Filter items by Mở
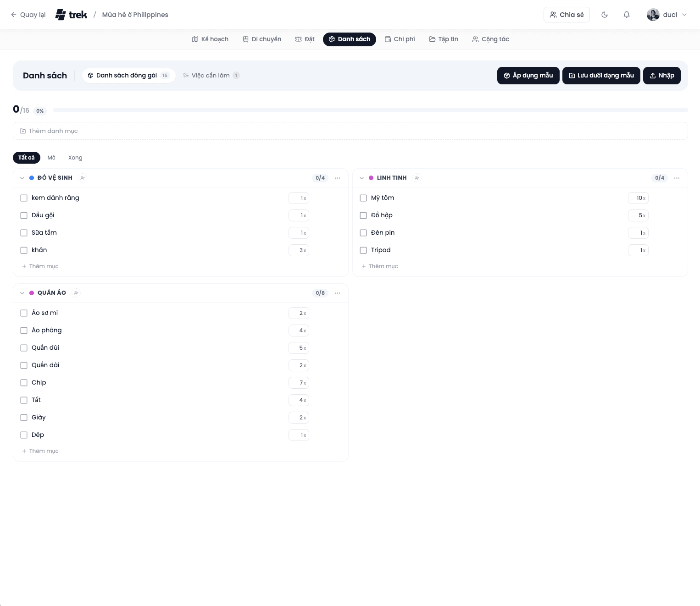Viewport: 700px width, 606px height. pos(51,158)
